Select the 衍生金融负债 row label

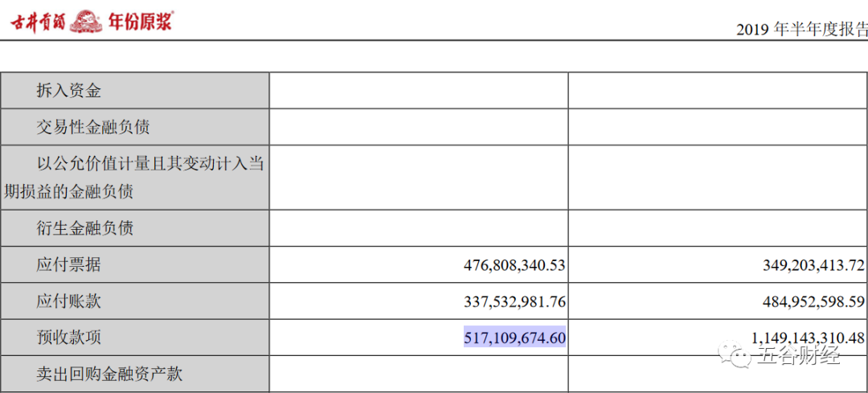[84, 227]
